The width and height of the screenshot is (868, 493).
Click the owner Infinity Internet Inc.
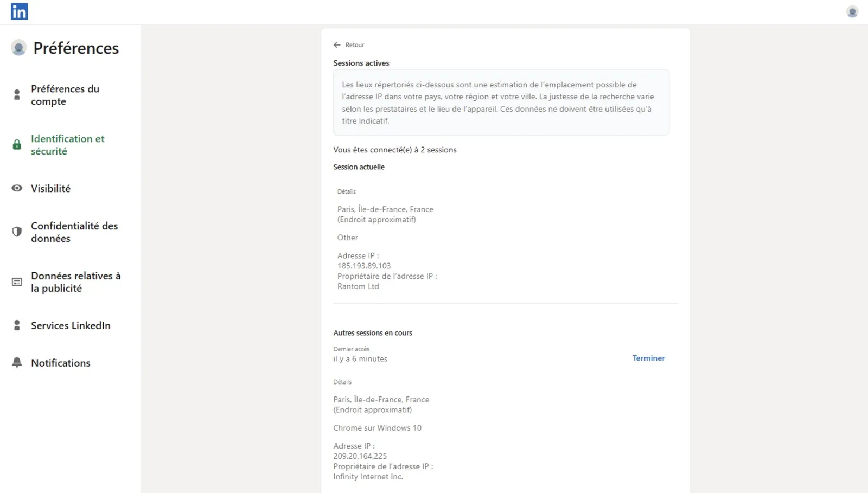[368, 477]
